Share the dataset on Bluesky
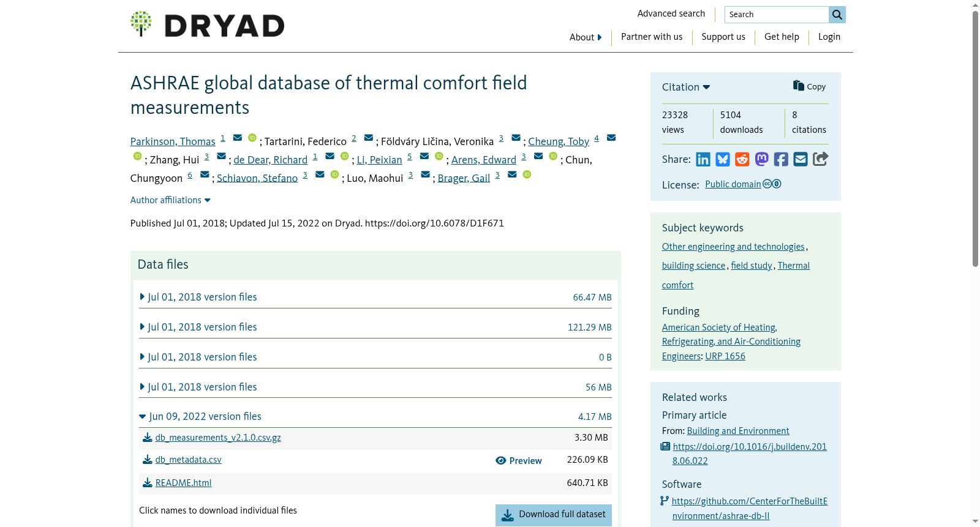Screen dimensions: 980x527 723,160
